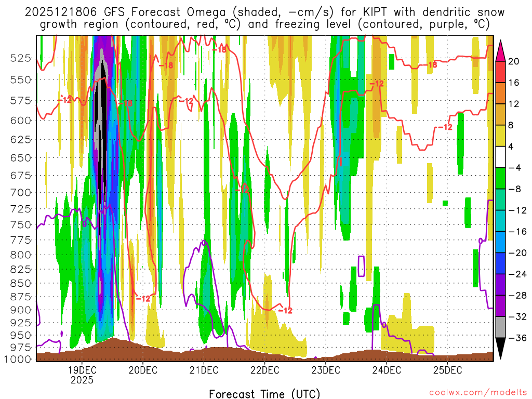The width and height of the screenshot is (532, 399).
Task: Click the 850 pressure level label
Action: pyautogui.click(x=21, y=283)
